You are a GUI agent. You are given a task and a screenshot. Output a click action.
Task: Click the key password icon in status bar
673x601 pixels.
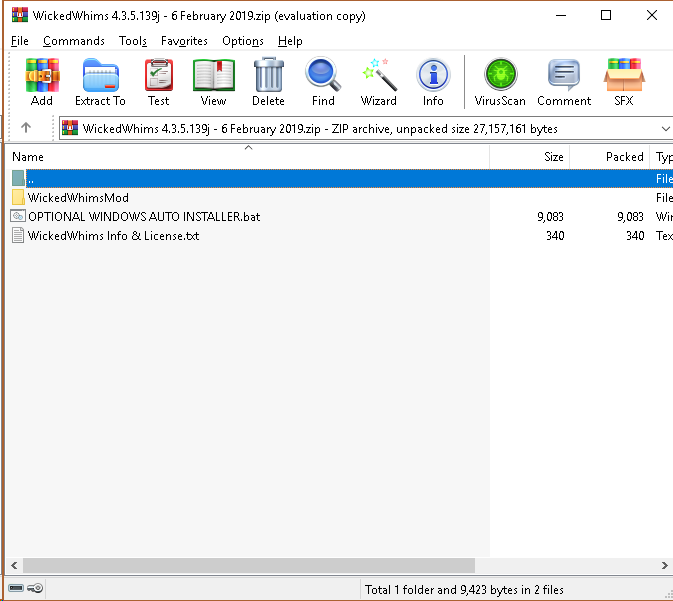(x=35, y=588)
